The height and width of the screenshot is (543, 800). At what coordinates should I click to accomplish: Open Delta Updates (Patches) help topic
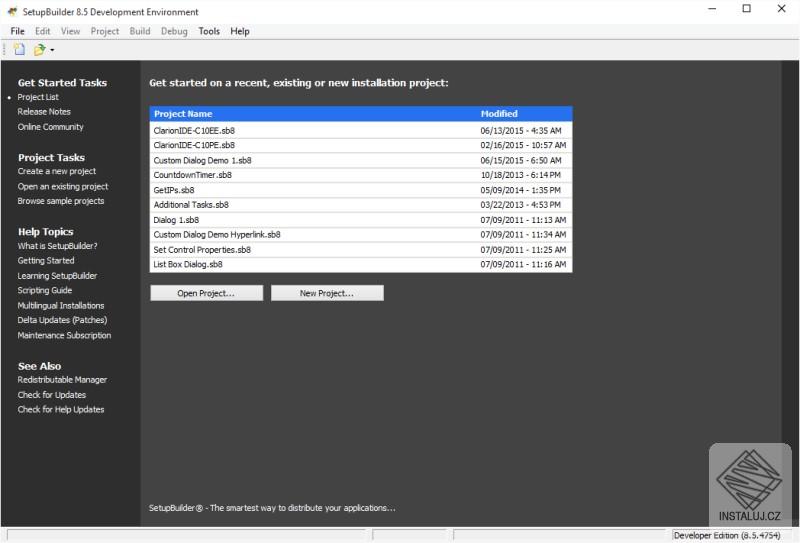tap(62, 320)
